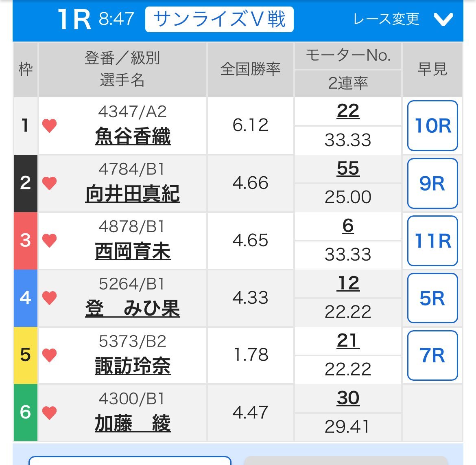Screen dimensions: 476x465
Task: Toggle favorite heart for 向井田真紀
Action: click(x=49, y=183)
